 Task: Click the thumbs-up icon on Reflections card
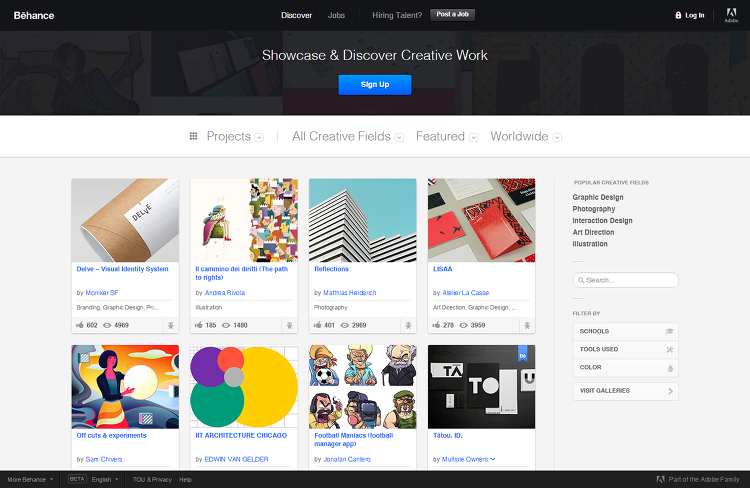point(317,325)
